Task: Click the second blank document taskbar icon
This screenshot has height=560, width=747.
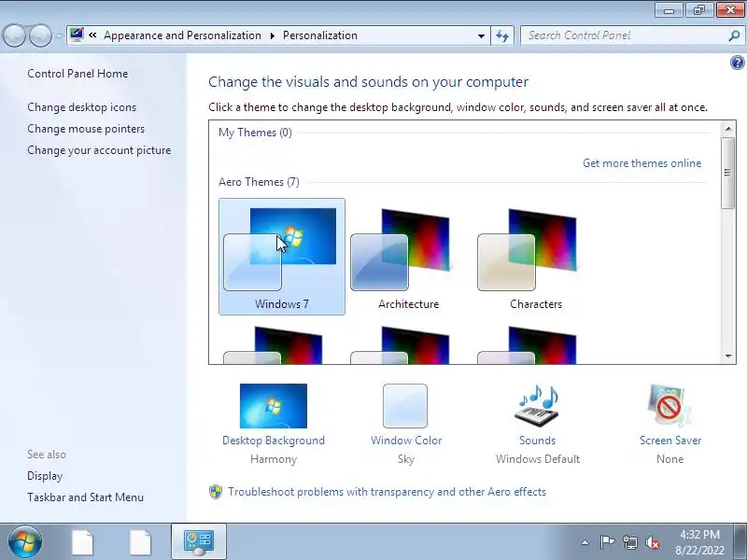Action: [141, 542]
